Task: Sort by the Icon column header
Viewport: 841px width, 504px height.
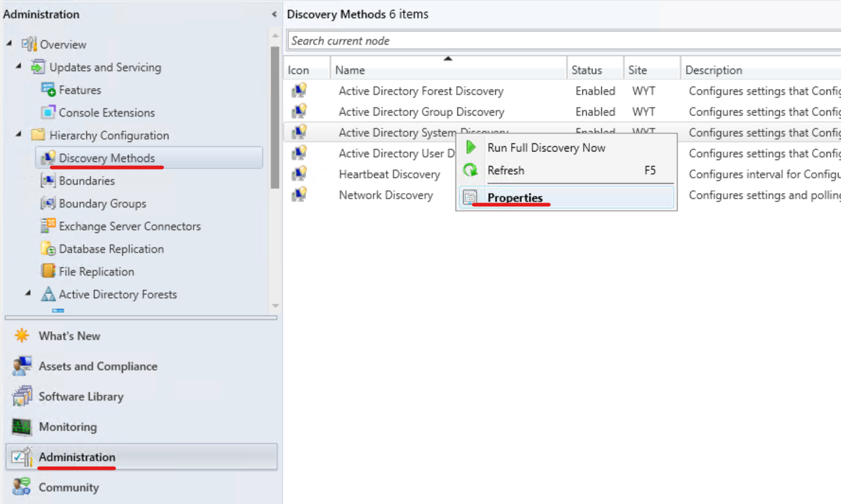Action: (307, 70)
